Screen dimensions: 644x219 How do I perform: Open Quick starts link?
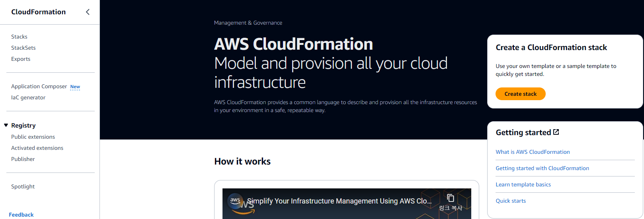coord(511,201)
